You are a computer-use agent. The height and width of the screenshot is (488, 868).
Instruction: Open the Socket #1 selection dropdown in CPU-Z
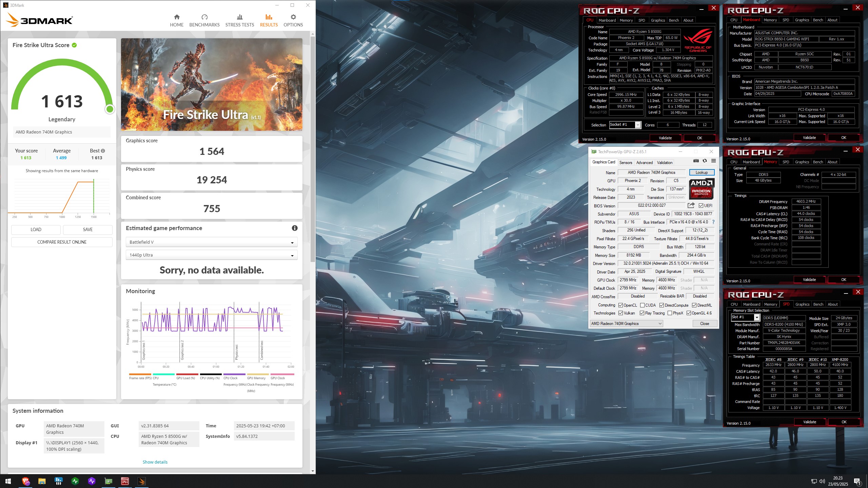[625, 125]
